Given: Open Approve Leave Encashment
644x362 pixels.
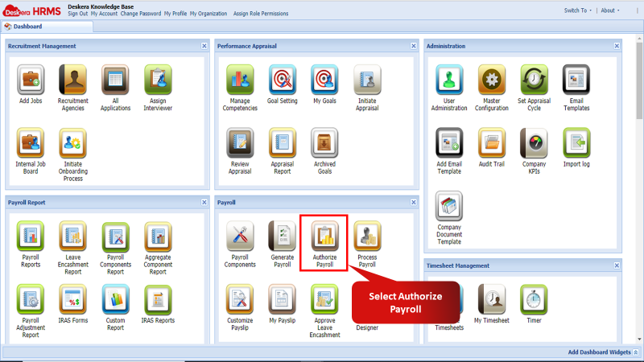Looking at the screenshot, I should point(324,299).
